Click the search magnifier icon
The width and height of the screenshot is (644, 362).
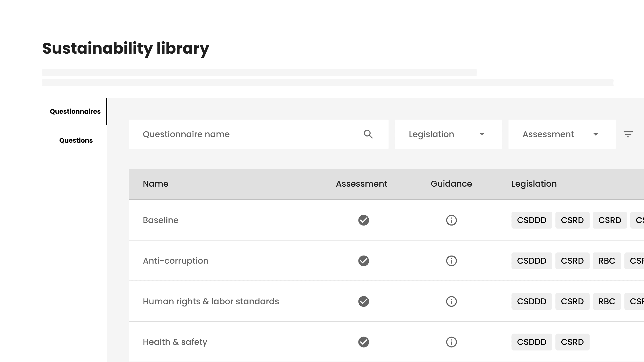368,134
